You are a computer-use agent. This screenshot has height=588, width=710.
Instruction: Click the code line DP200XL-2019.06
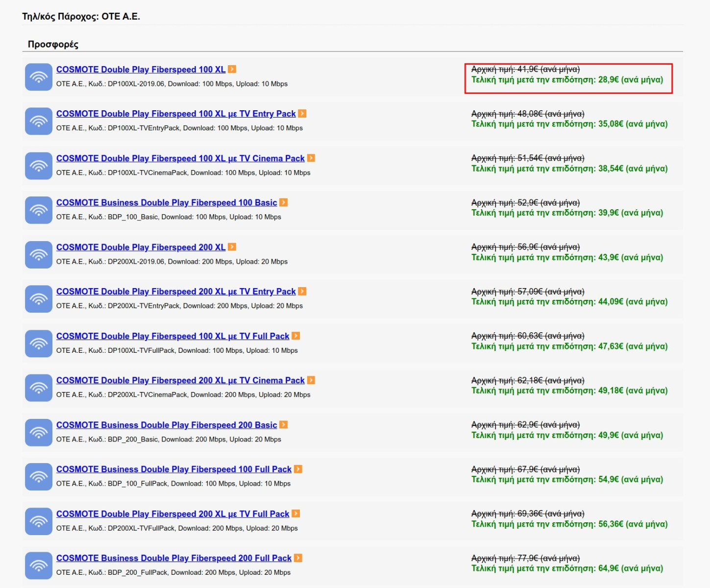172,262
